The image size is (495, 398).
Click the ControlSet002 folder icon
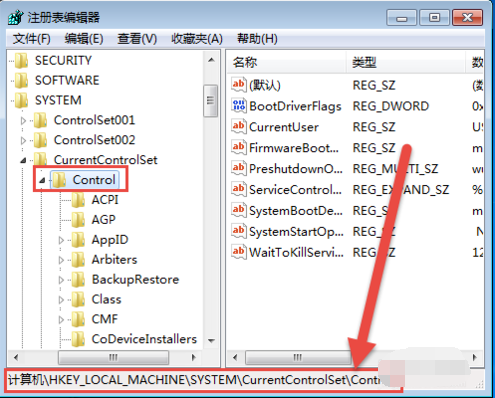(x=41, y=140)
